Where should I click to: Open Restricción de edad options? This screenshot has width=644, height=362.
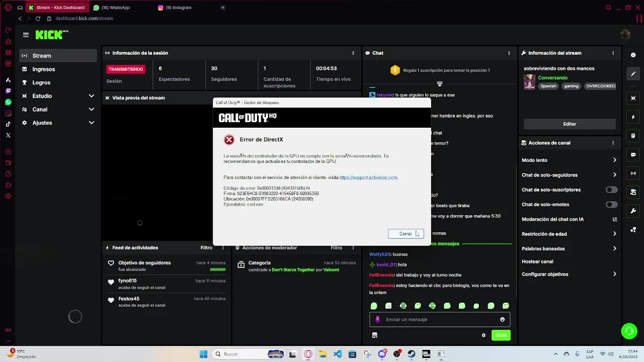[x=569, y=234]
